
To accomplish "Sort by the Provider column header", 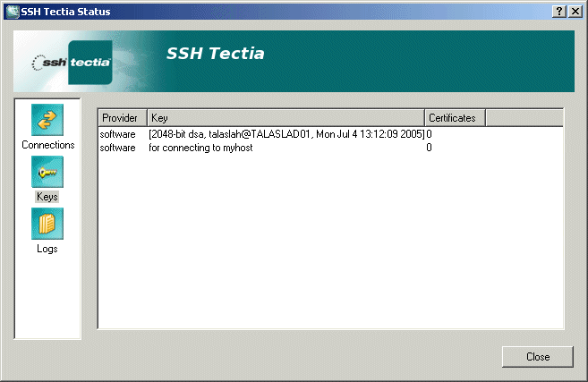I will [x=122, y=118].
